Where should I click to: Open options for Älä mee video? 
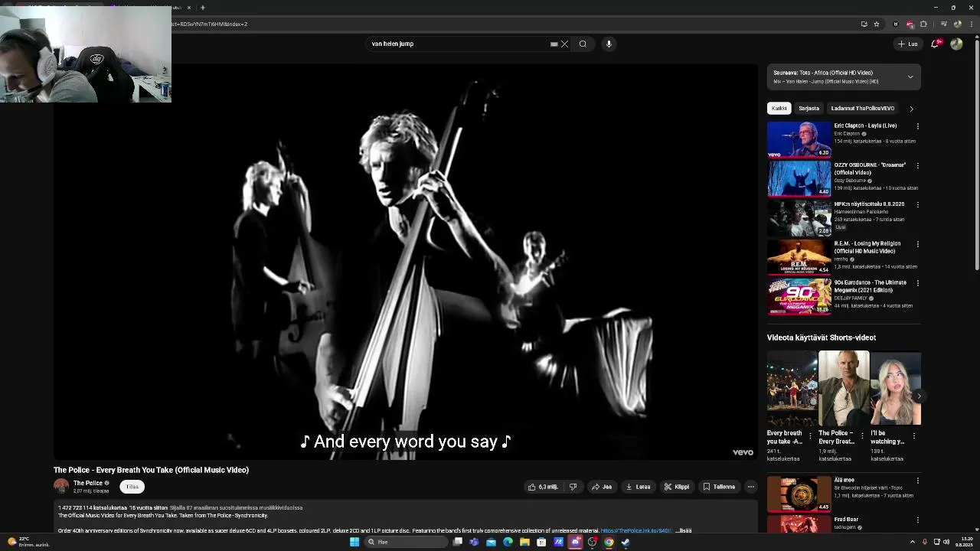click(x=917, y=481)
